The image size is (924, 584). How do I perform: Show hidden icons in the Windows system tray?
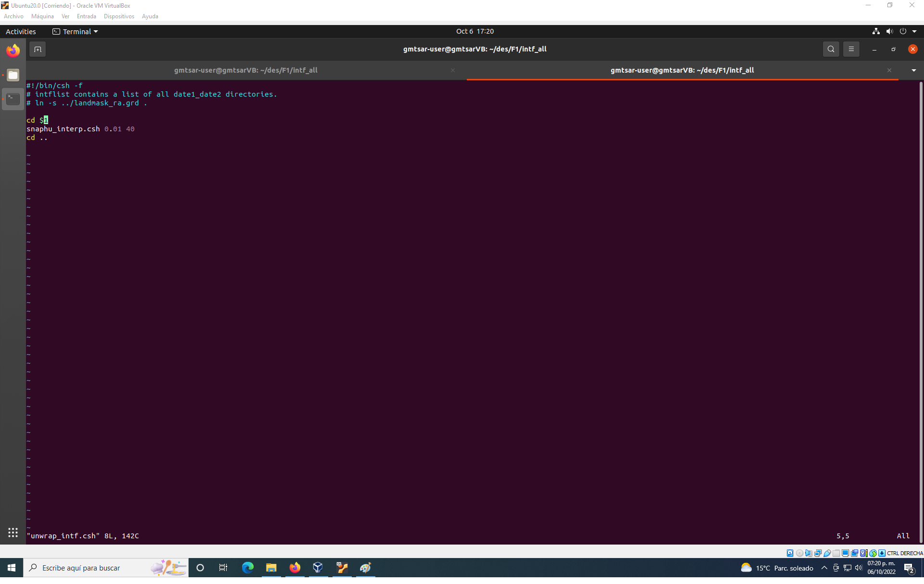tap(823, 568)
